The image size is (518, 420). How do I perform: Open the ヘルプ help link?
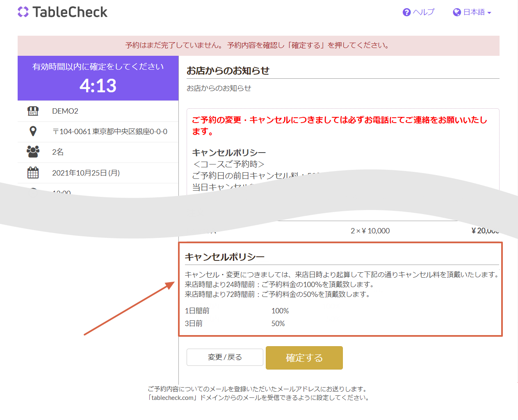pos(423,12)
